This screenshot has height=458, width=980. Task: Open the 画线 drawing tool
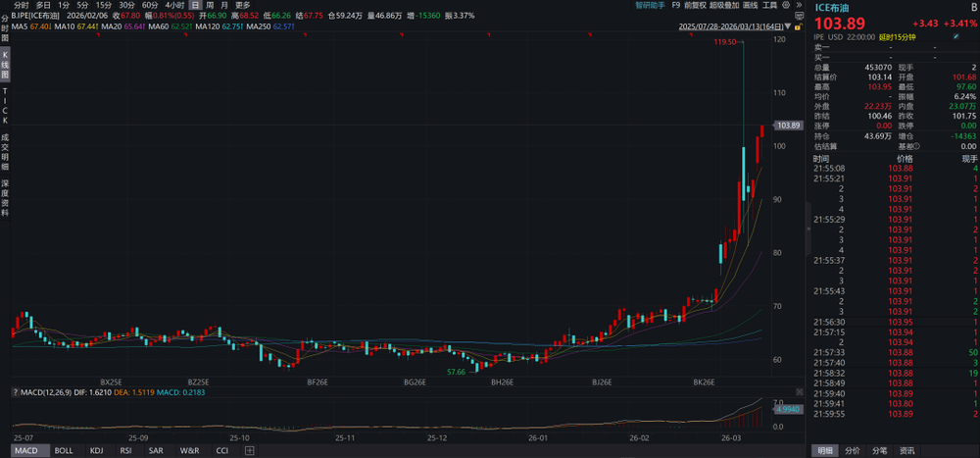(751, 5)
